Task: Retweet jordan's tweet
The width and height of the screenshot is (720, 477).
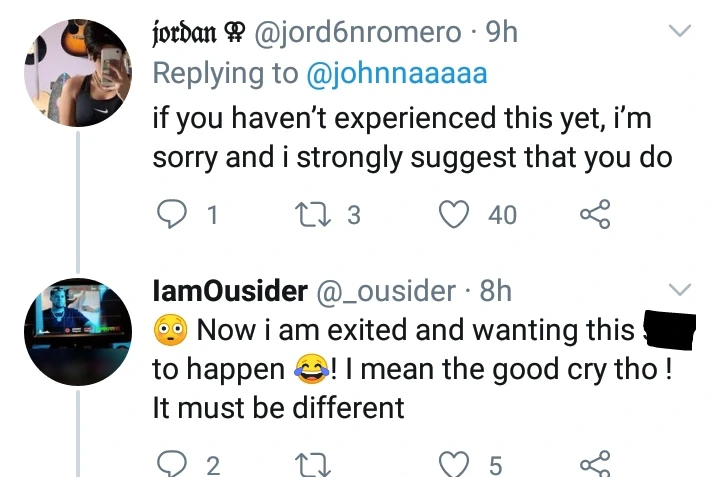Action: tap(308, 213)
